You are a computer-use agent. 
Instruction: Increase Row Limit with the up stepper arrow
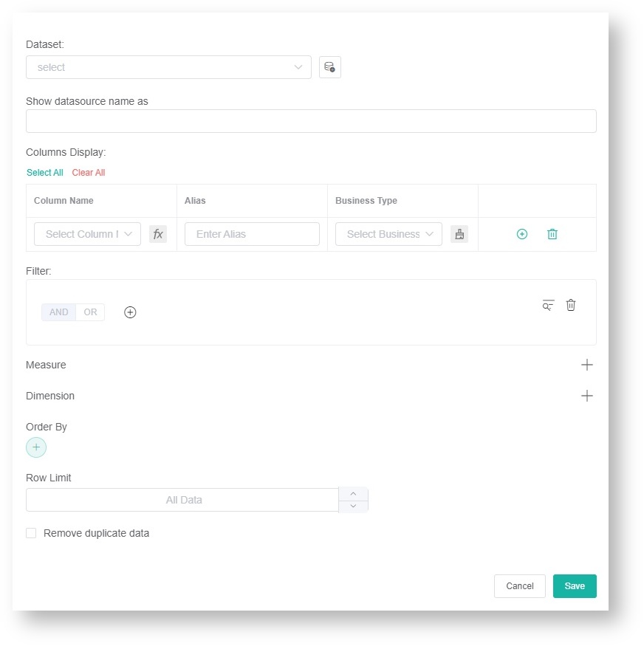point(353,494)
